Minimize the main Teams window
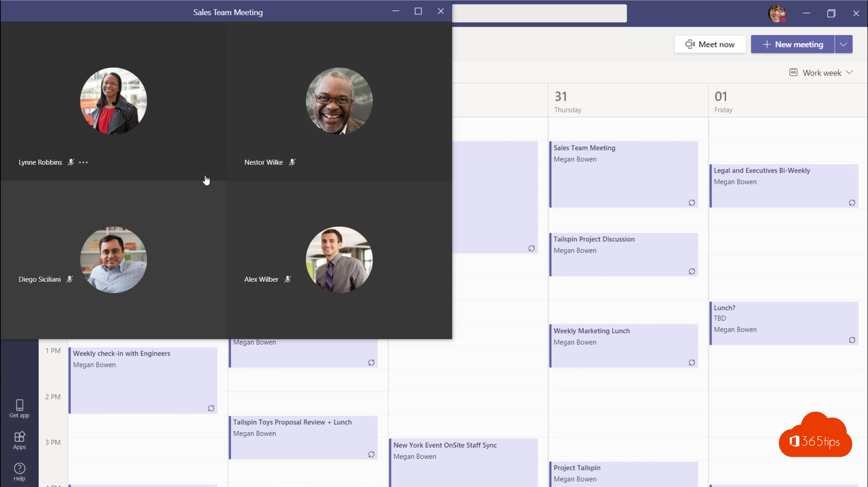The height and width of the screenshot is (487, 868). point(806,14)
